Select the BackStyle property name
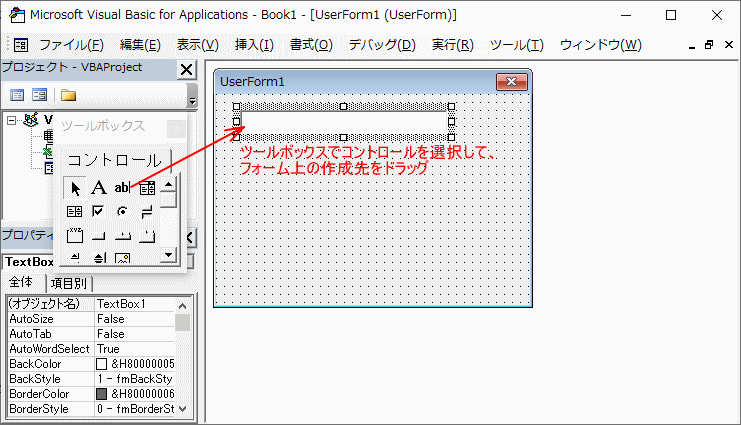Screen dimensions: 741x425 (51, 379)
